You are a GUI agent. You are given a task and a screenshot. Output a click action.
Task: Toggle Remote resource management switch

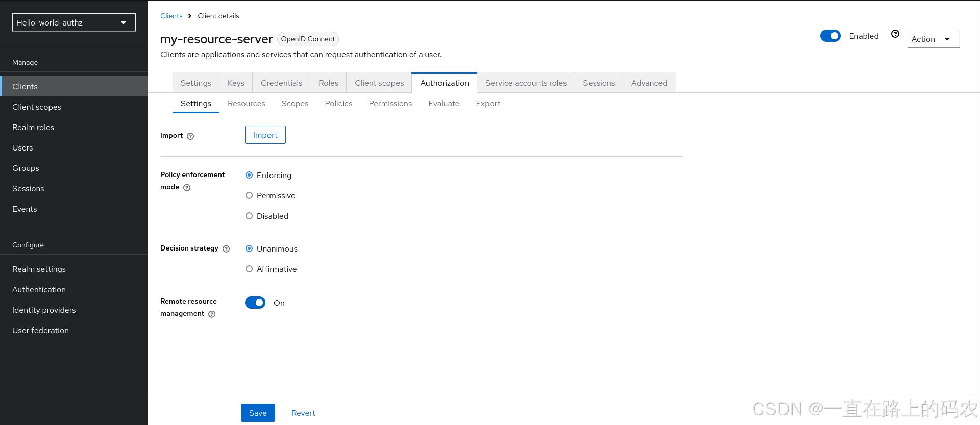255,303
